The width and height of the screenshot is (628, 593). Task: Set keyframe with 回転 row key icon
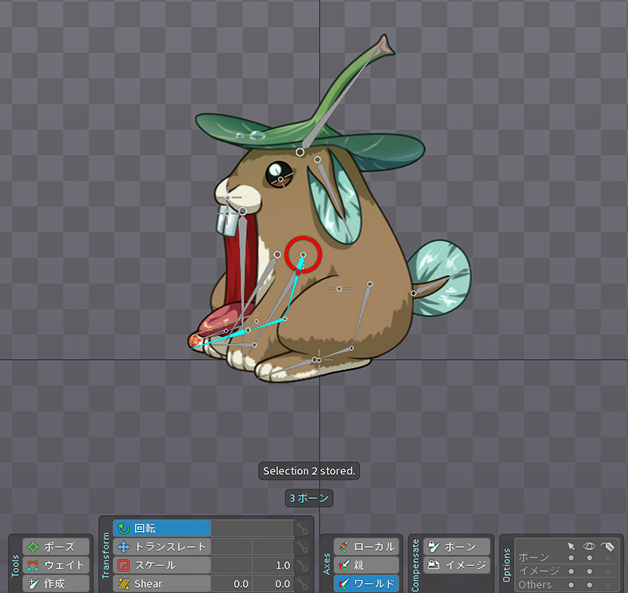pos(302,529)
